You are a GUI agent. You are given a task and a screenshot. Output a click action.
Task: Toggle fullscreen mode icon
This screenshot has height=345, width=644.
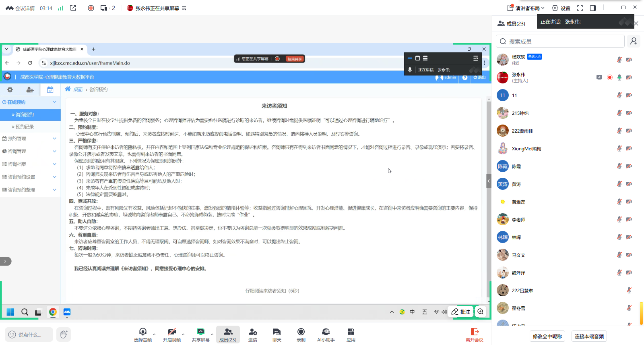point(580,8)
